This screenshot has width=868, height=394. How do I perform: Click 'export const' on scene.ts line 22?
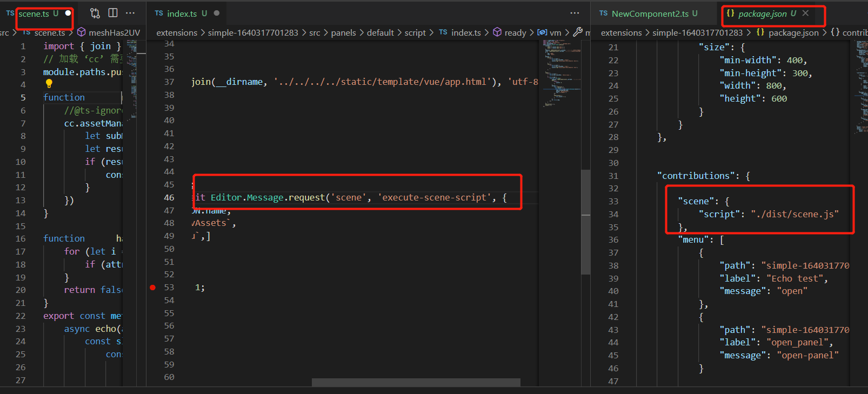tap(75, 316)
